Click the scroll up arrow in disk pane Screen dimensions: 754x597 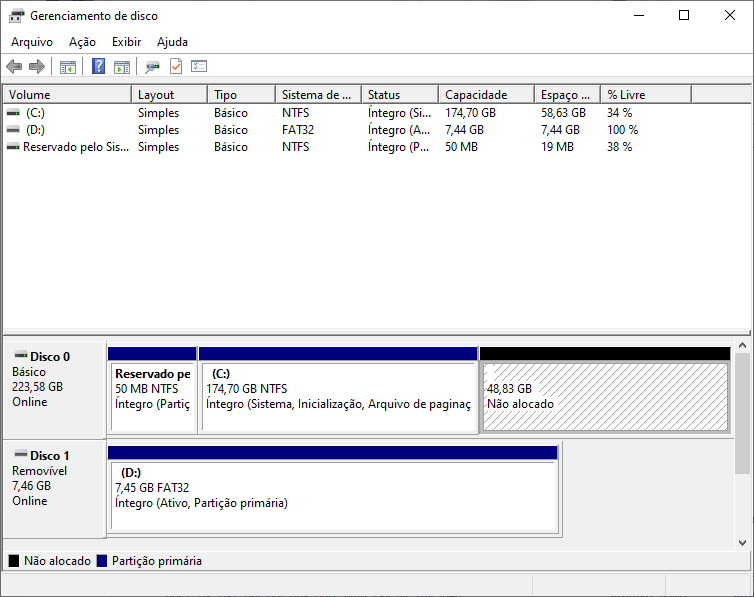click(x=742, y=345)
